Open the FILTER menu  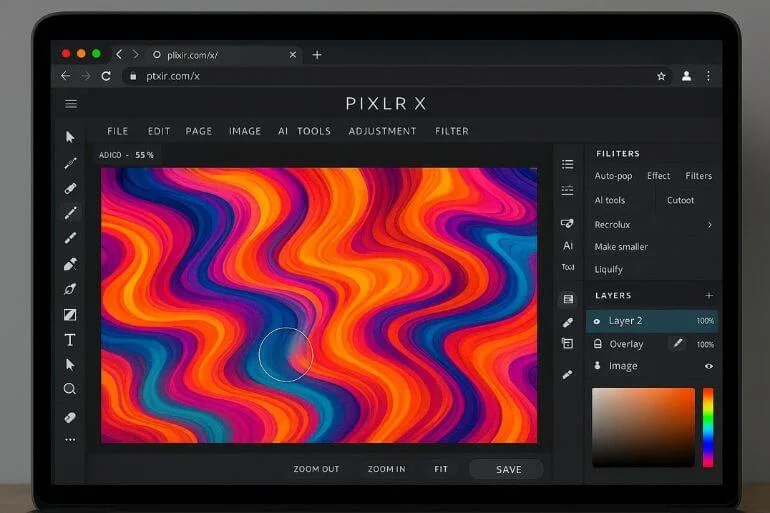point(452,131)
